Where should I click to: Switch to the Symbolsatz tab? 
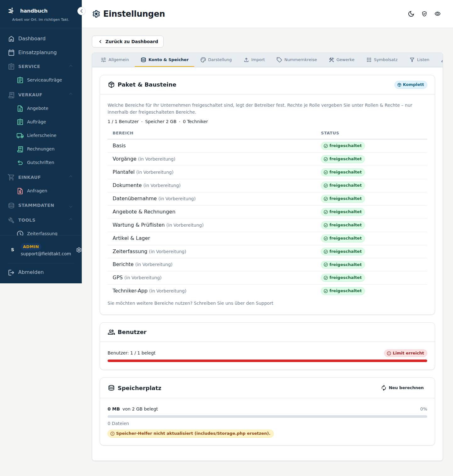coord(382,60)
